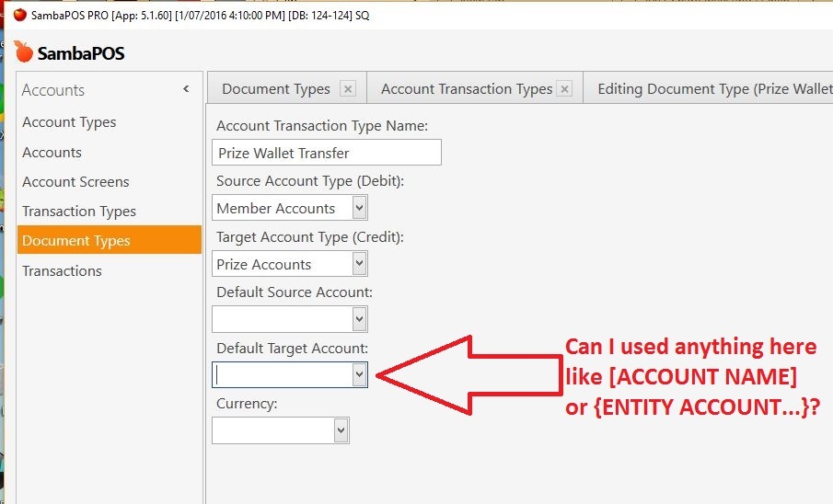Edit the Account Transaction Type Name field
The image size is (833, 504).
click(x=326, y=153)
